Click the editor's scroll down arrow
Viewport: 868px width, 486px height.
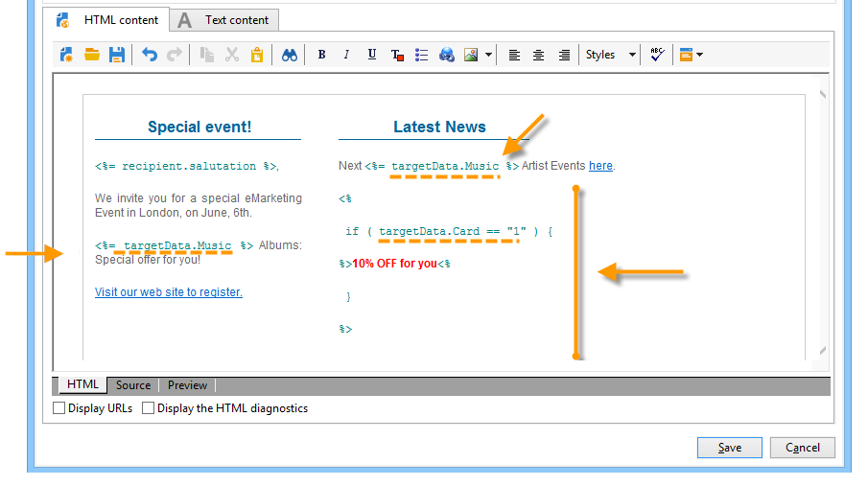(x=823, y=351)
